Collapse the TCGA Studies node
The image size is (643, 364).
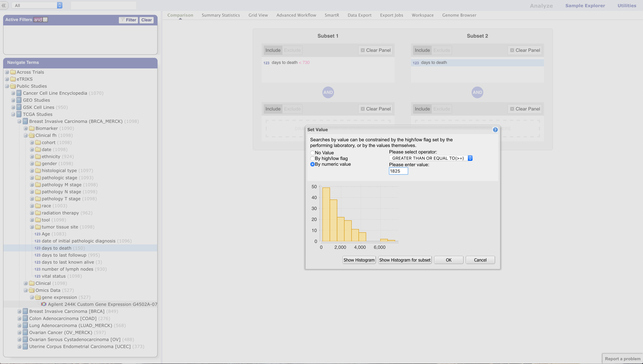(x=13, y=114)
